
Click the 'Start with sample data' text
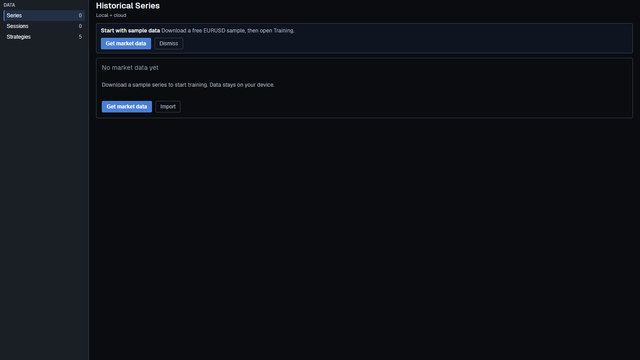tap(130, 31)
